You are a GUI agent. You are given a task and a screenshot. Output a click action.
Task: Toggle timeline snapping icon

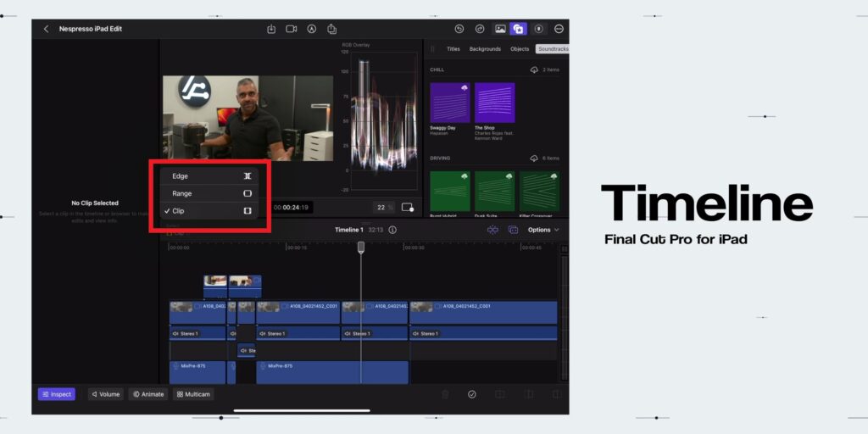pos(492,230)
